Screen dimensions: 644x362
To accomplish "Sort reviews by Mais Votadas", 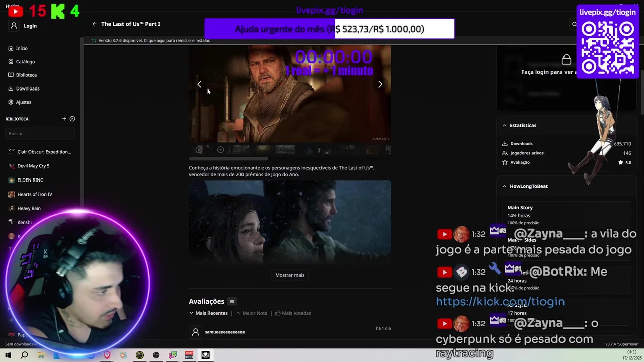I will click(x=293, y=313).
